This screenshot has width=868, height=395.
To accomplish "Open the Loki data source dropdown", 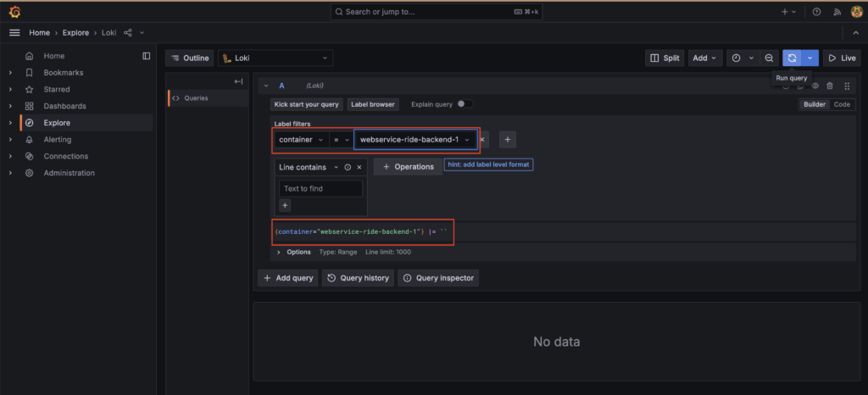I will click(275, 58).
